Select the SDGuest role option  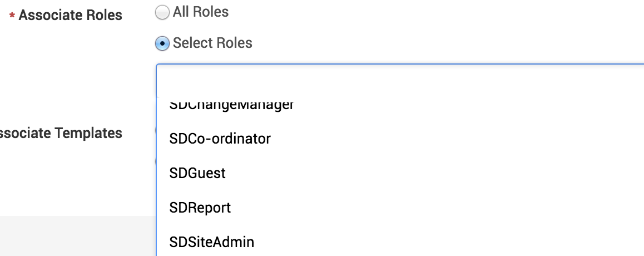coord(198,173)
